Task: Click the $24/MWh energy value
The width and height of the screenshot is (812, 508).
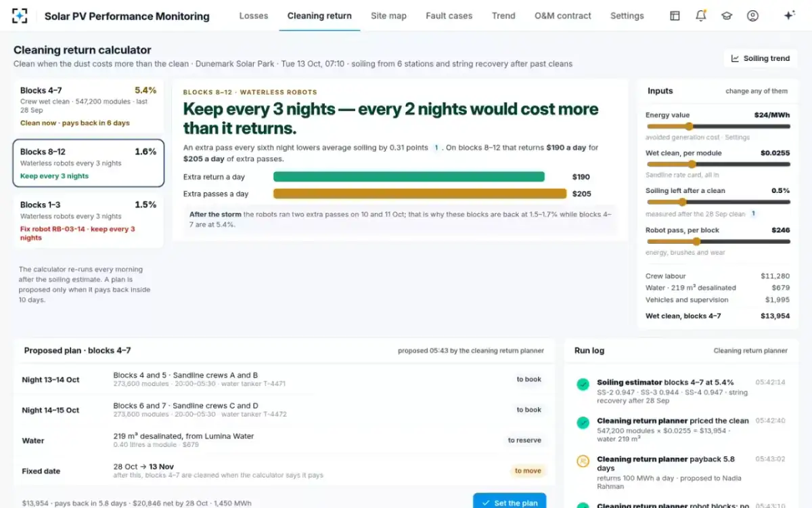Action: (772, 115)
